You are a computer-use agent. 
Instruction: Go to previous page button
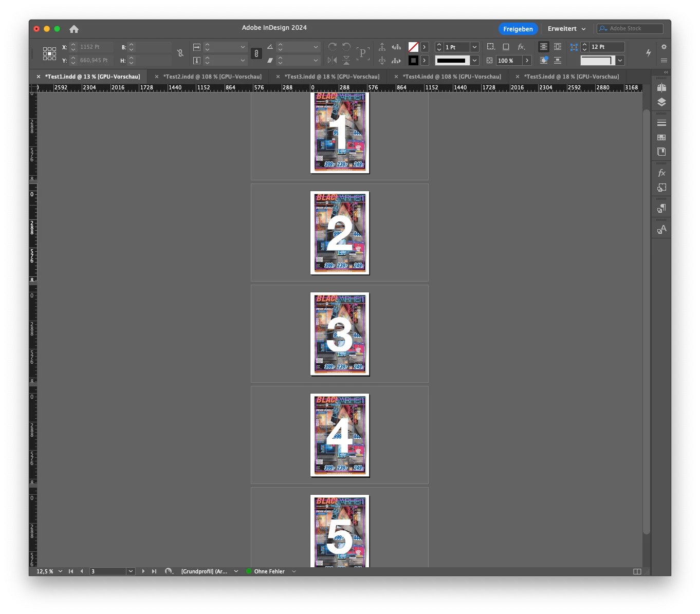tap(82, 571)
